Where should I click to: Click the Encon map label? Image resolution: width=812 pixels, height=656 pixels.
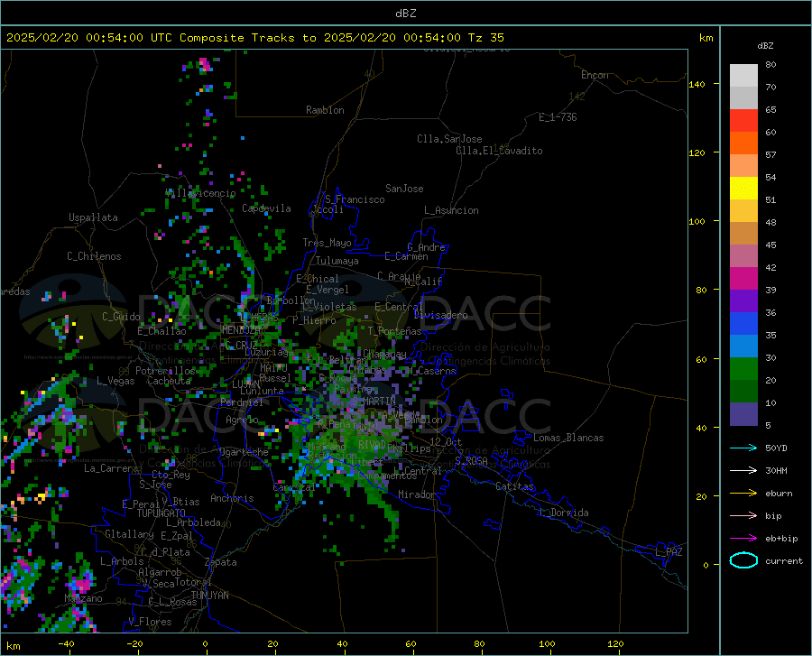[x=595, y=75]
